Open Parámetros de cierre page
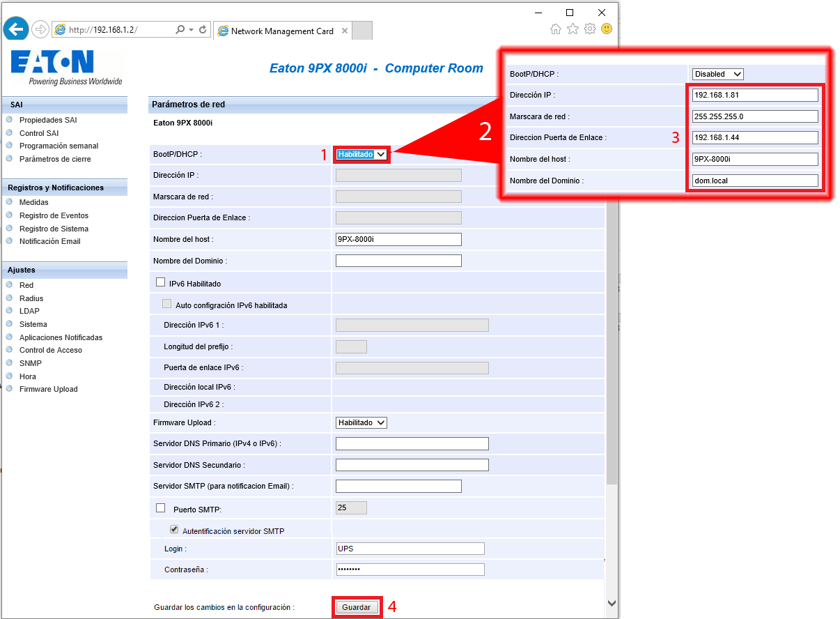 tap(55, 159)
